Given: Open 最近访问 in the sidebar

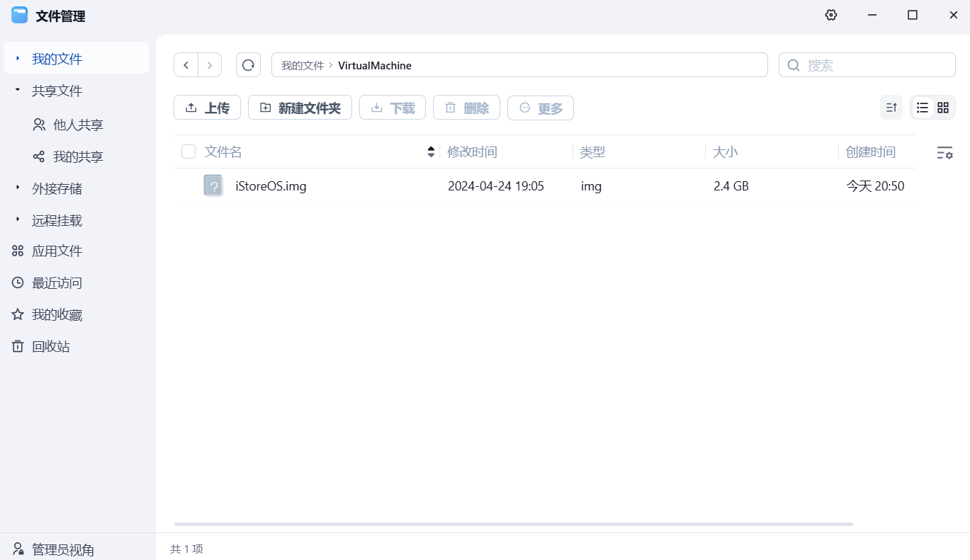Looking at the screenshot, I should [57, 283].
